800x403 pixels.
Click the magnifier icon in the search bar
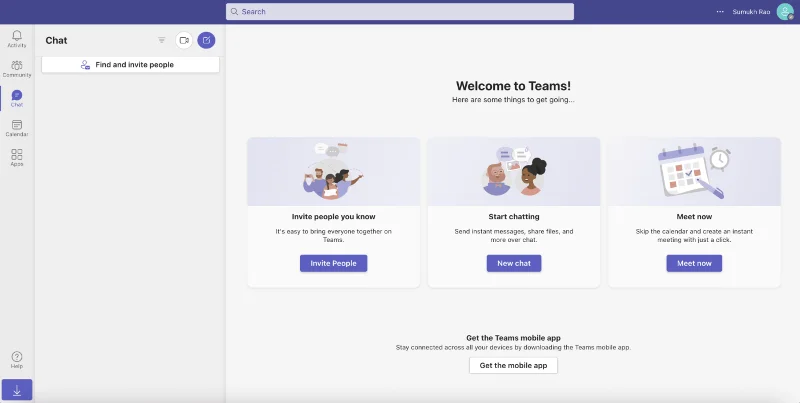tap(234, 12)
